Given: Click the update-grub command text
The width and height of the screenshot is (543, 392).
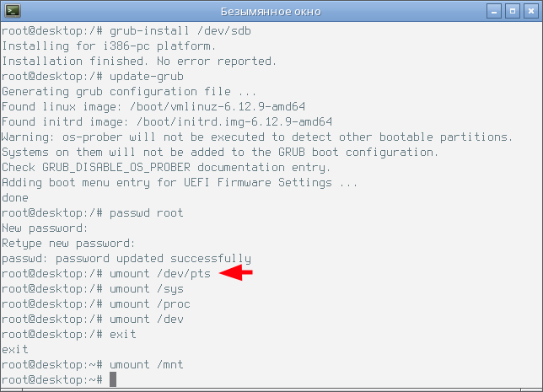Looking at the screenshot, I should [x=147, y=77].
